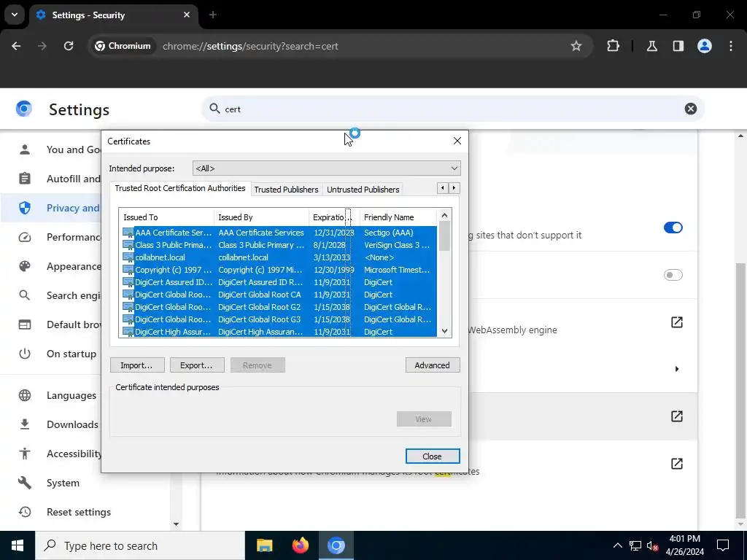Click taskbar search box
Screen dimensions: 747x560
pos(140,545)
